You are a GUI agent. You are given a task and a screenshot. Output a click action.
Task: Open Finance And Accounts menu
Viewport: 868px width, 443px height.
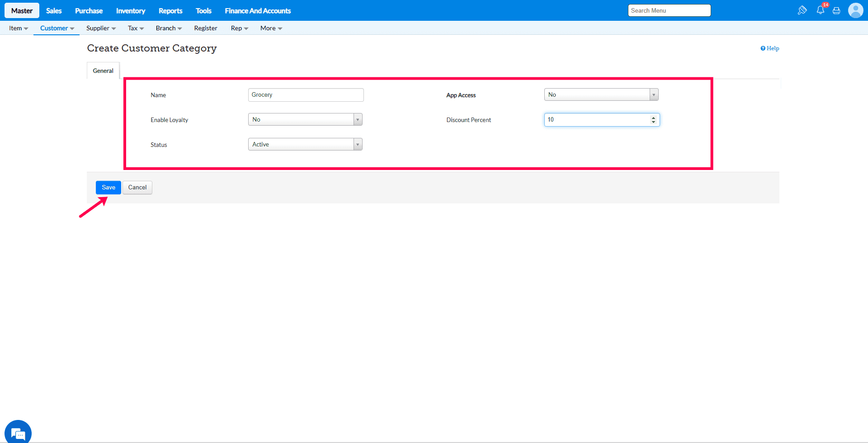258,10
